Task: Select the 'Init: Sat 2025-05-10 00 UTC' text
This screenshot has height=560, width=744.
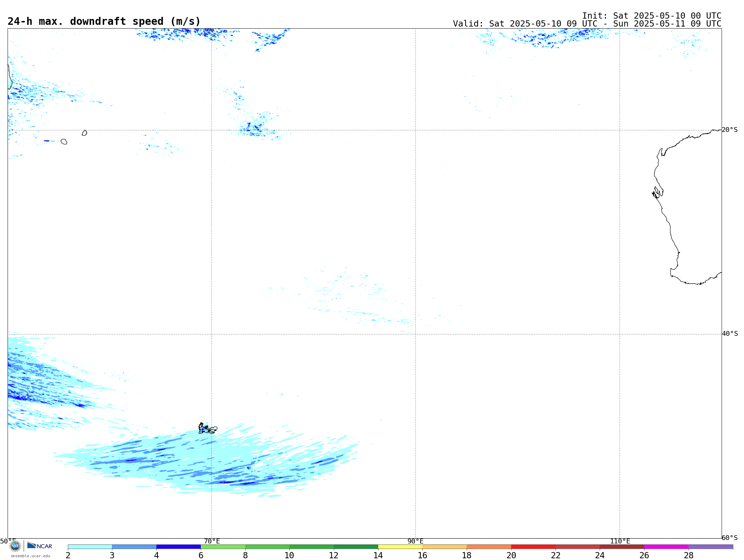Action: coord(652,16)
